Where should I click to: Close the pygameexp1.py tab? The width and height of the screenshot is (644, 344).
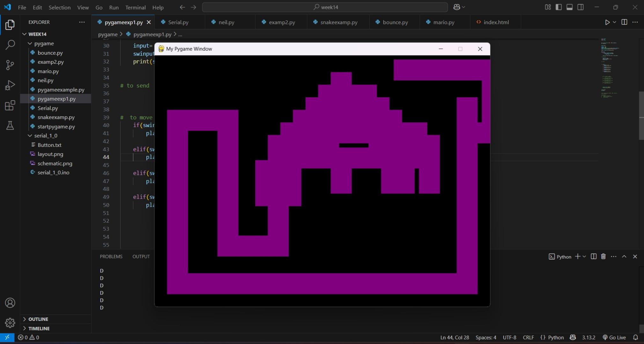click(x=149, y=22)
